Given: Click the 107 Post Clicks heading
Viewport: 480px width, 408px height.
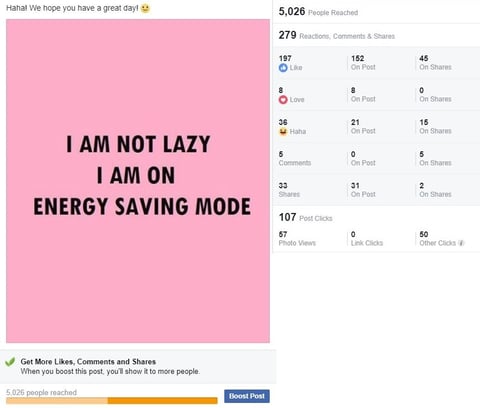Looking at the screenshot, I should 305,218.
